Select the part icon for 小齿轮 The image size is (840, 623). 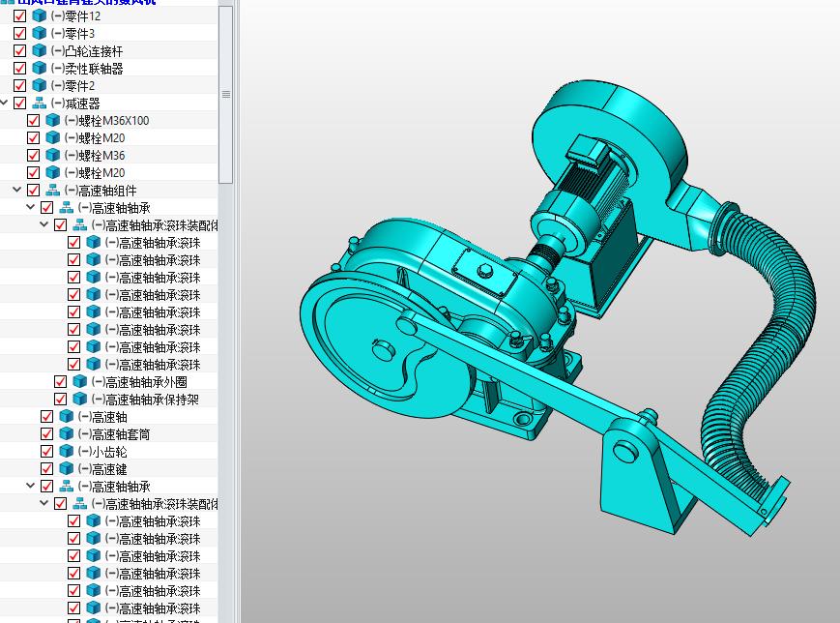pyautogui.click(x=67, y=452)
